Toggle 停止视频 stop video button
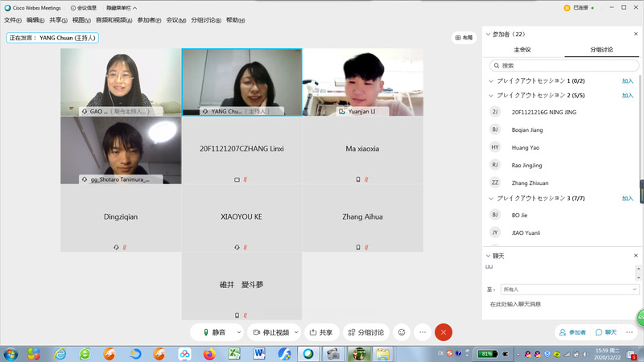This screenshot has height=362, width=644. pyautogui.click(x=269, y=331)
